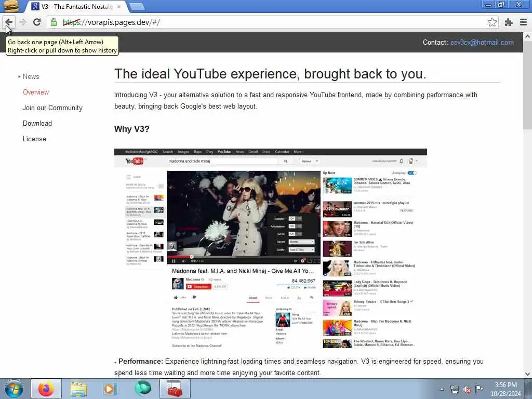532x399 pixels.
Task: Open the License sidebar link
Action: pos(34,139)
